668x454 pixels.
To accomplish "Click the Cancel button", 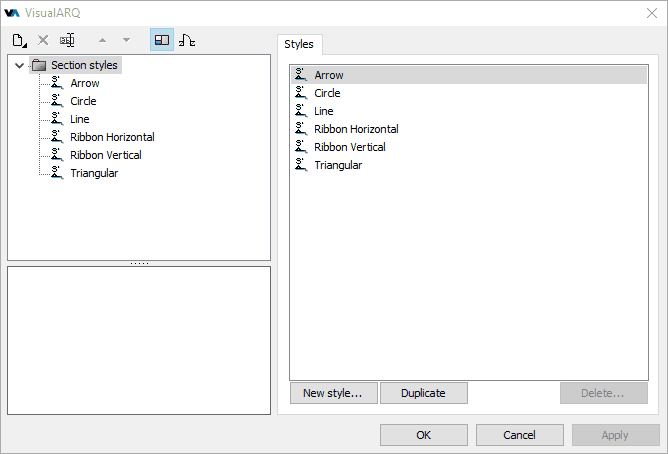I will point(519,435).
